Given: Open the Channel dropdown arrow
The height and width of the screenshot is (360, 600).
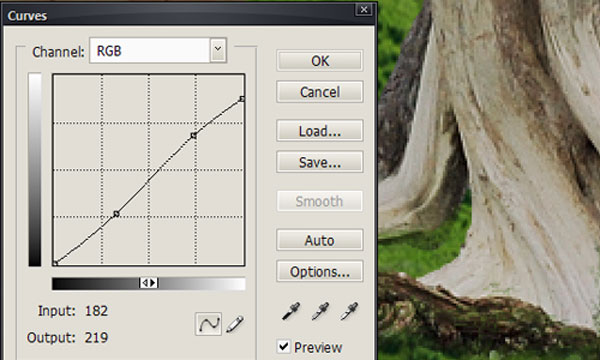Looking at the screenshot, I should coord(218,50).
